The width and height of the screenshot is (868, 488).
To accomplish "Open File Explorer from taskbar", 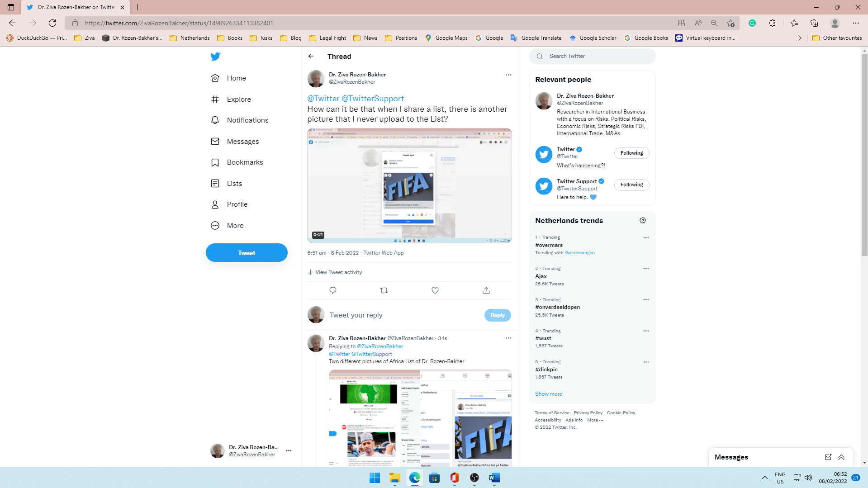I will coord(395,478).
